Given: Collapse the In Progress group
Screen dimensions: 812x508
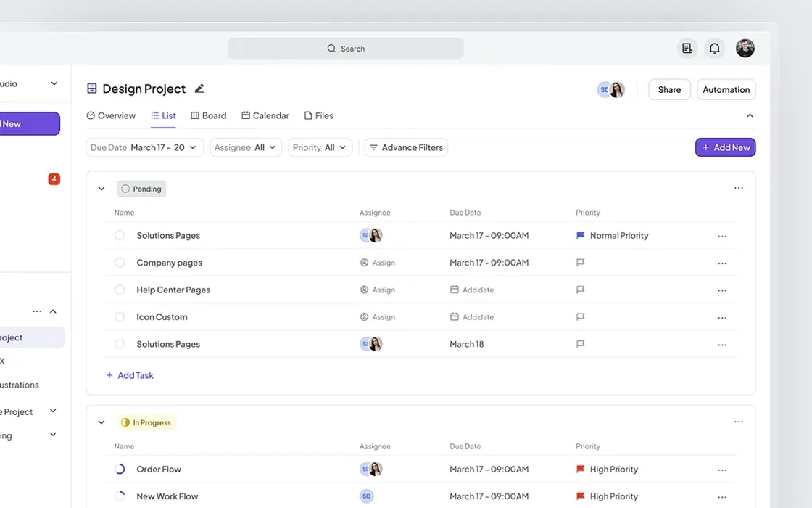Looking at the screenshot, I should (x=101, y=422).
